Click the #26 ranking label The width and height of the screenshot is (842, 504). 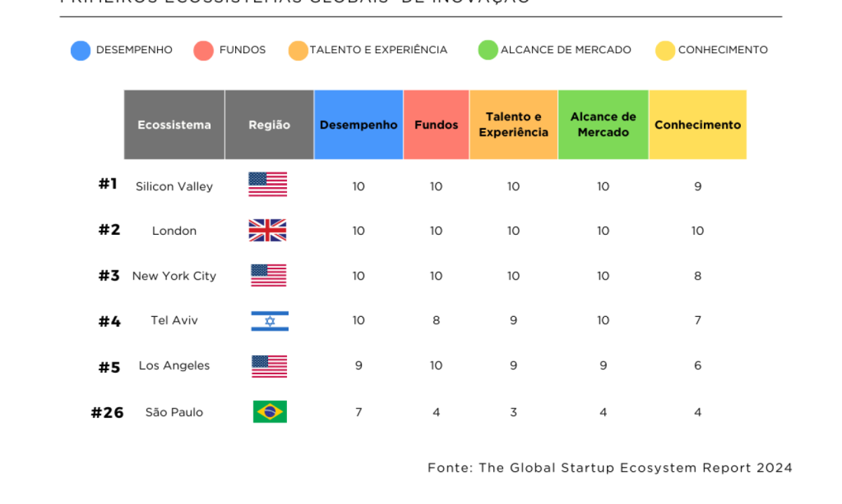107,413
